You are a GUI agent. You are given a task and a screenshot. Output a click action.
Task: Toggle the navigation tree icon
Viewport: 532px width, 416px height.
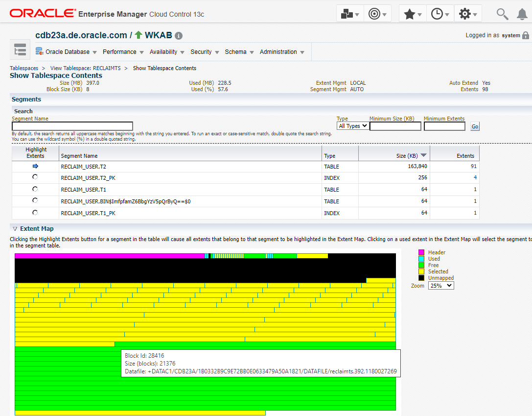(x=20, y=50)
